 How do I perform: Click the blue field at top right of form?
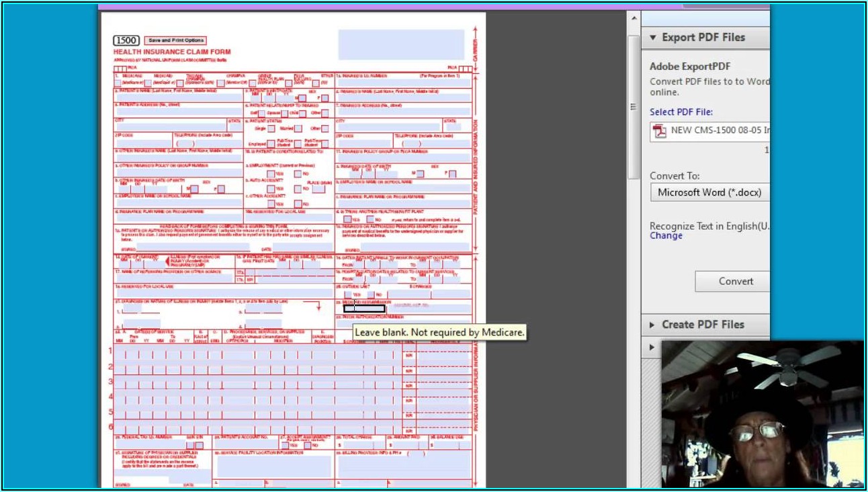401,44
